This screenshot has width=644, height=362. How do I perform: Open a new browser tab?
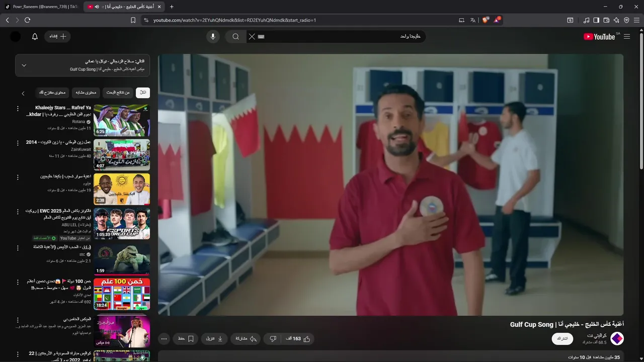coord(172,7)
